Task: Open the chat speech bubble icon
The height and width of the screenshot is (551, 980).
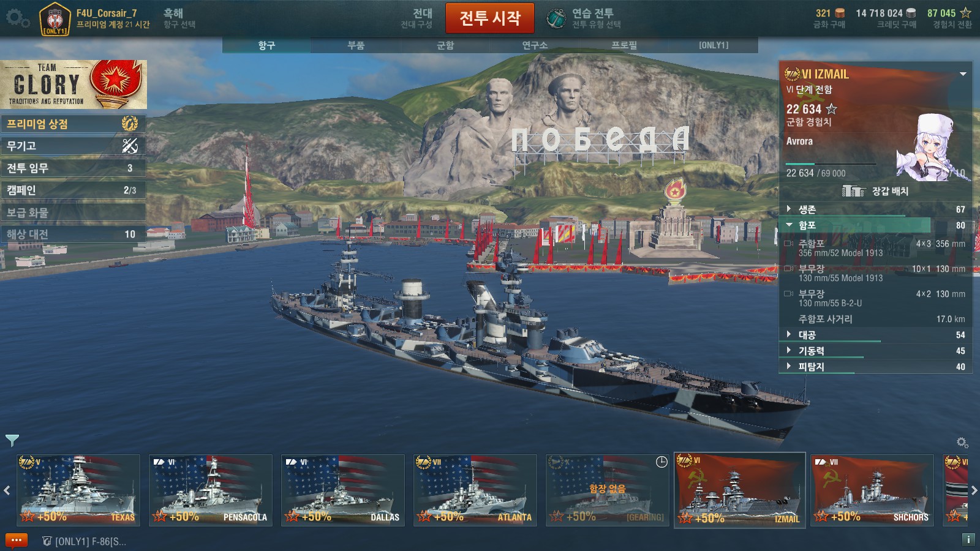Action: (17, 541)
